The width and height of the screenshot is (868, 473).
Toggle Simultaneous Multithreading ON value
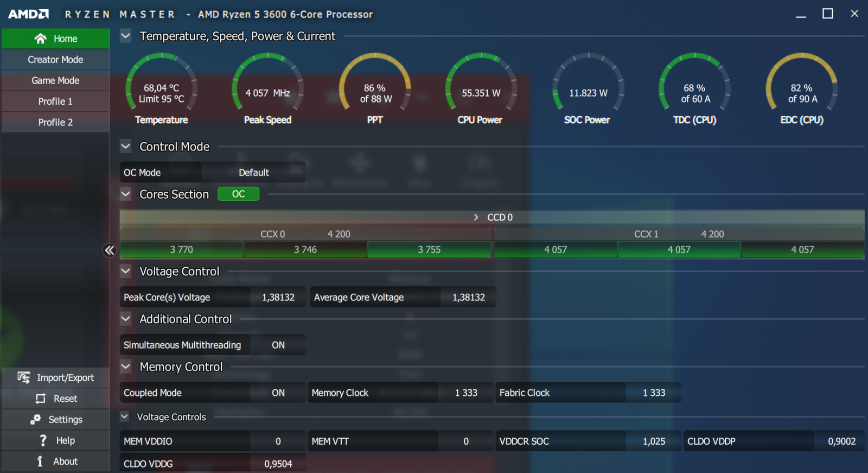278,345
